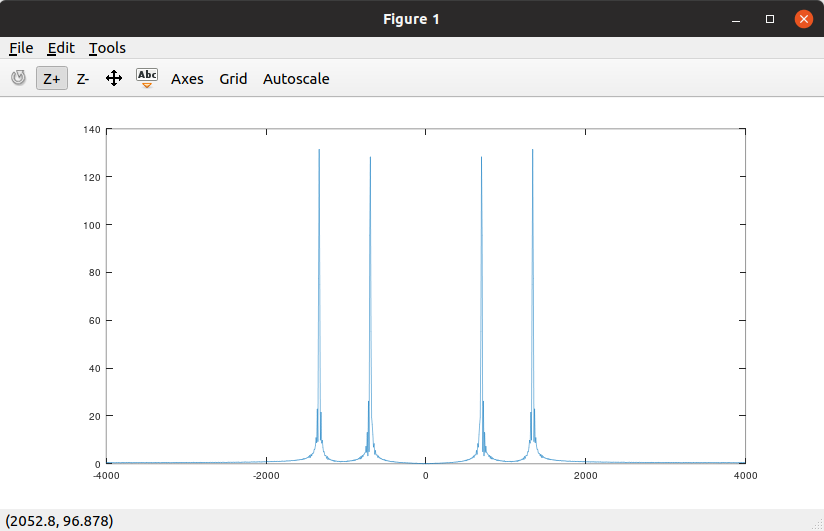Select the Abc insert text tool

click(x=147, y=78)
